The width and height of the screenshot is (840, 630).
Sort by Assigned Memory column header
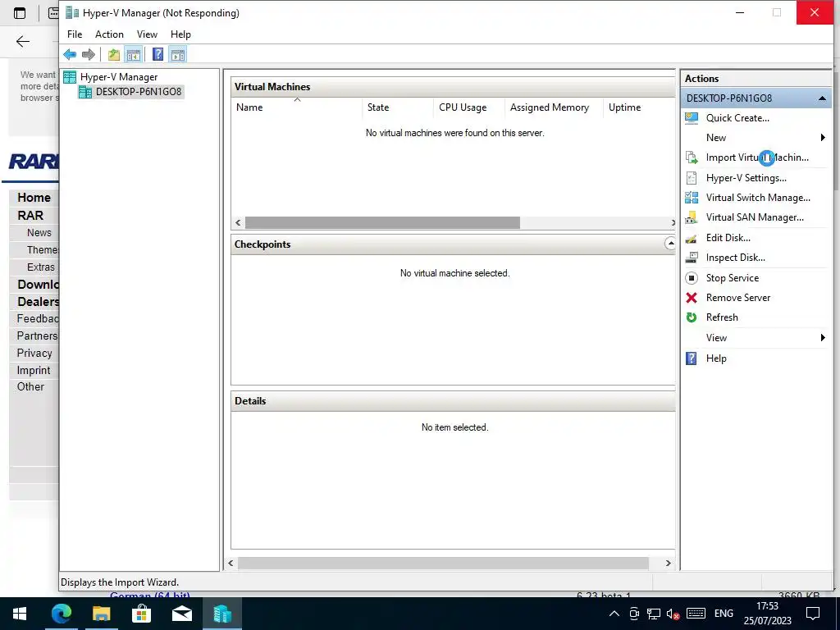tap(554, 107)
